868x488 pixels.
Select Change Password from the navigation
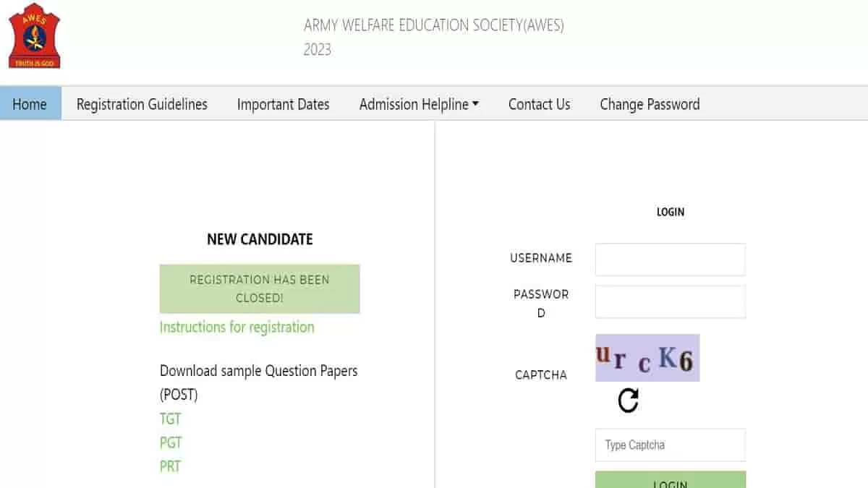click(x=650, y=104)
